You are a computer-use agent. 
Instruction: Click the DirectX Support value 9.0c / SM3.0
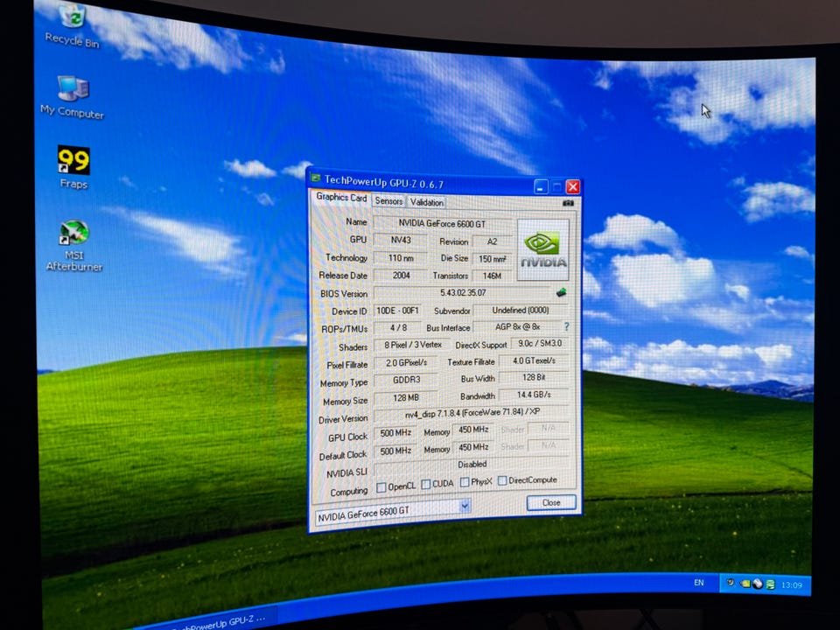click(x=540, y=343)
